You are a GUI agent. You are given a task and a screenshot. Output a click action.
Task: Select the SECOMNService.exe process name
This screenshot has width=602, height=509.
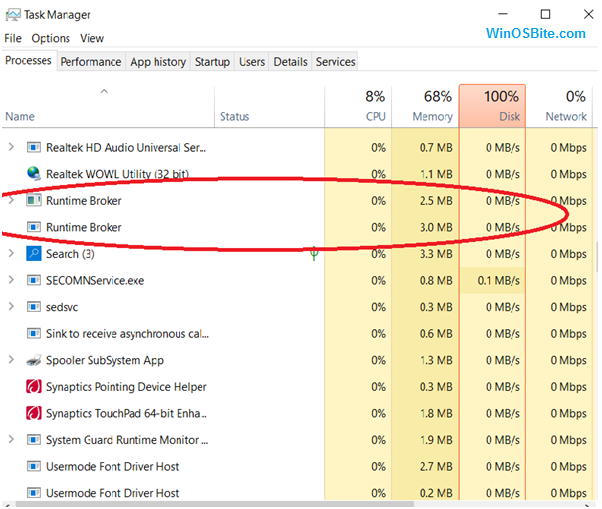pos(95,281)
